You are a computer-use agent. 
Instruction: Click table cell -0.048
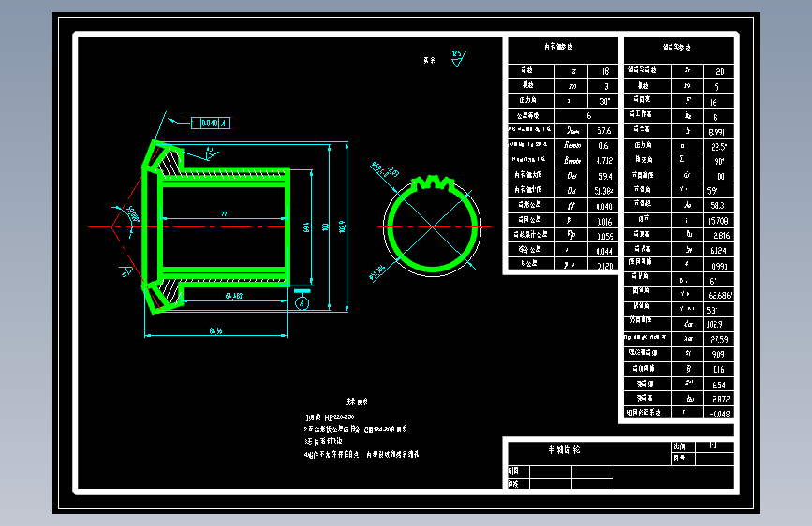720,415
